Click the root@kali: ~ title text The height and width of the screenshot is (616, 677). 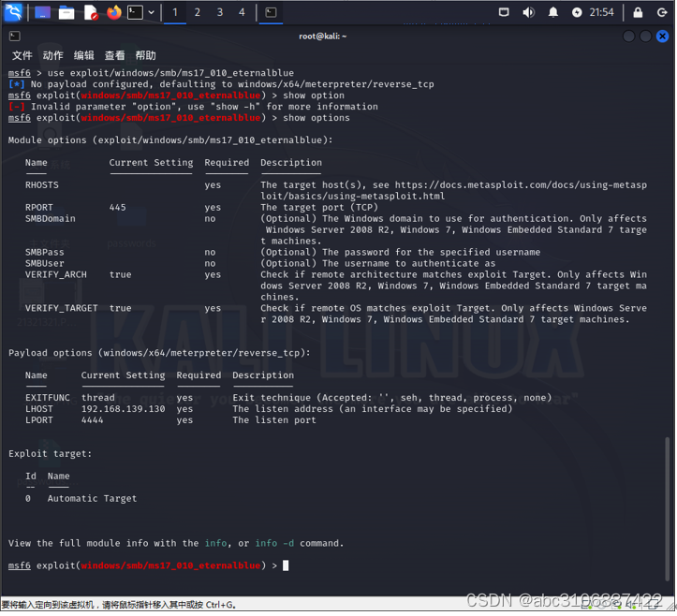pos(322,37)
